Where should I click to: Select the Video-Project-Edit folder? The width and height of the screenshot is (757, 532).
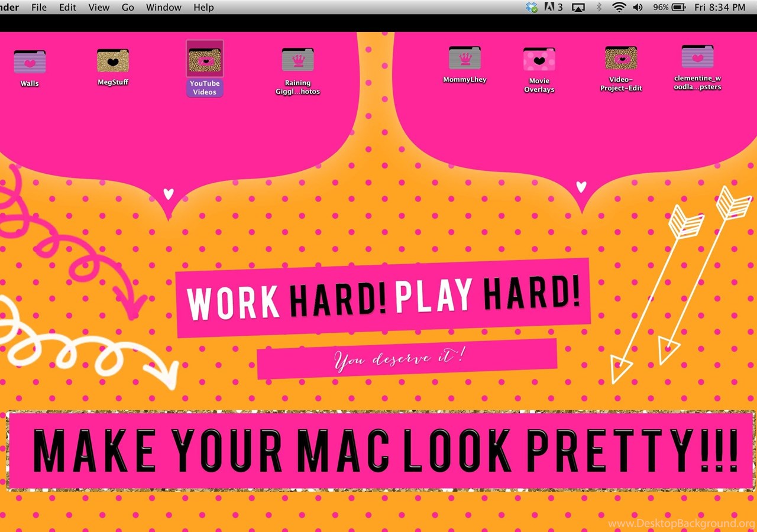(x=621, y=59)
